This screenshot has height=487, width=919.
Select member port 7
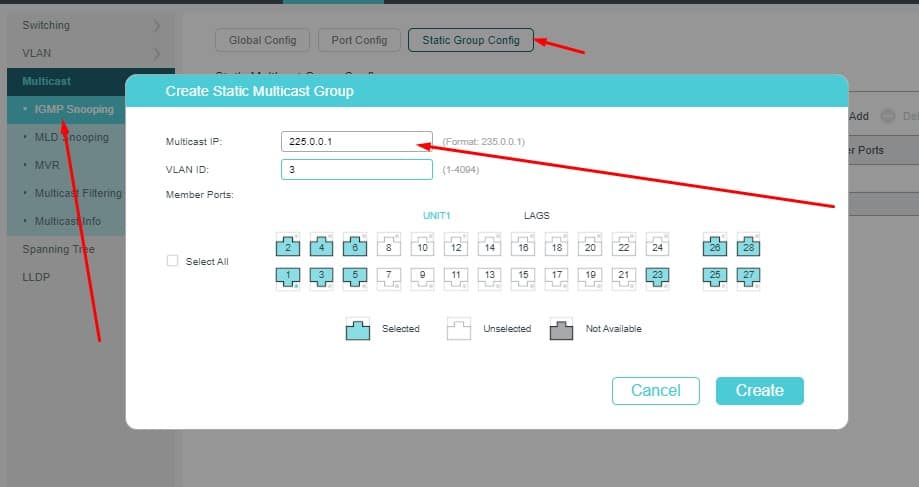(x=389, y=278)
